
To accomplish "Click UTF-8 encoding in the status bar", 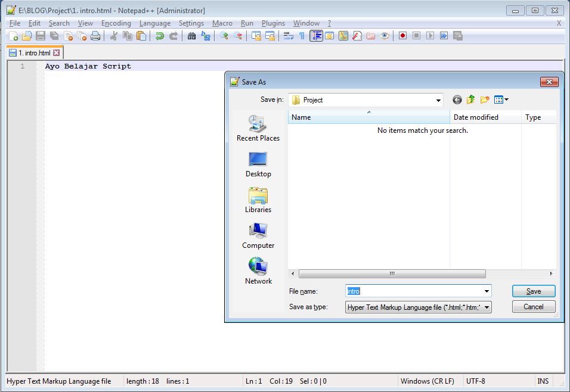I will pos(475,381).
